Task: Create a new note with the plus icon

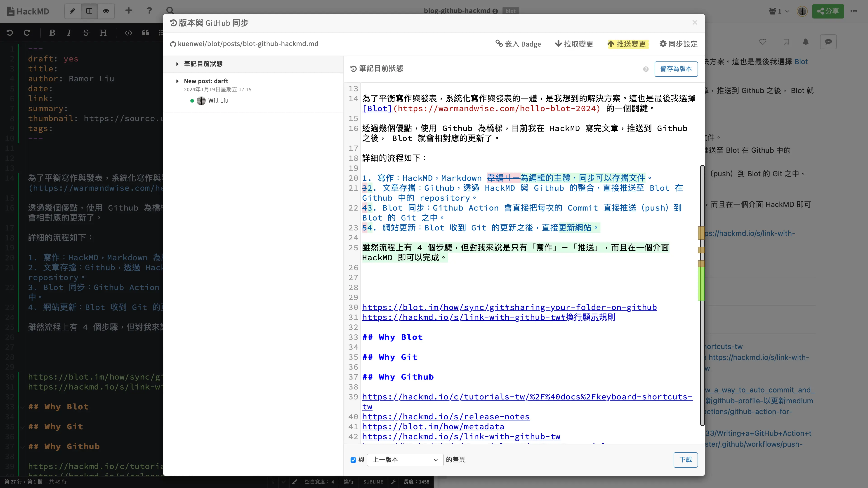Action: [128, 11]
